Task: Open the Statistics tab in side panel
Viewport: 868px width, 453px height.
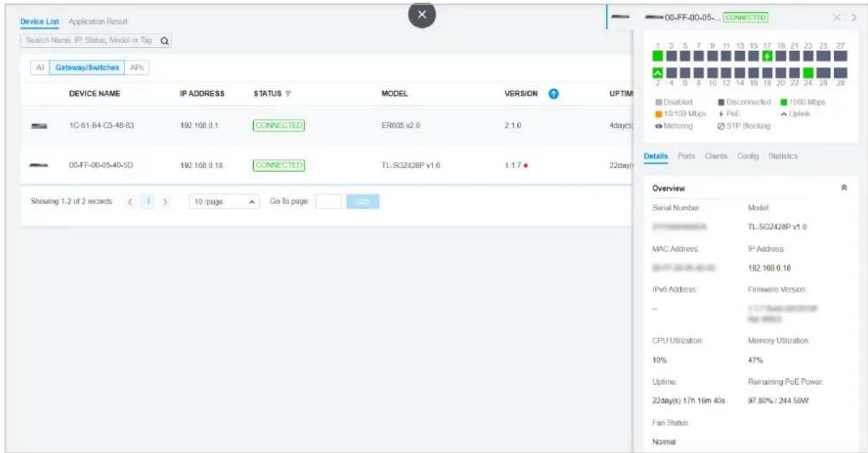Action: pyautogui.click(x=783, y=156)
